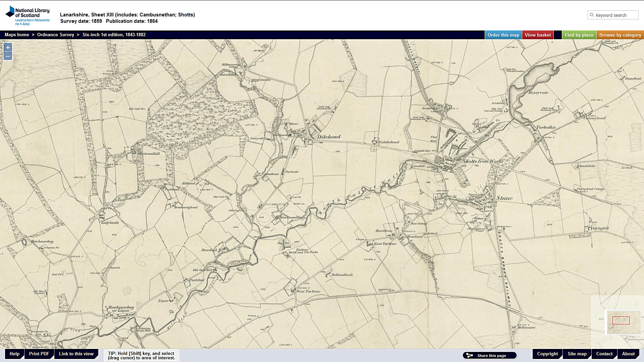
Task: Click the share icon in Share this page
Action: (x=470, y=356)
